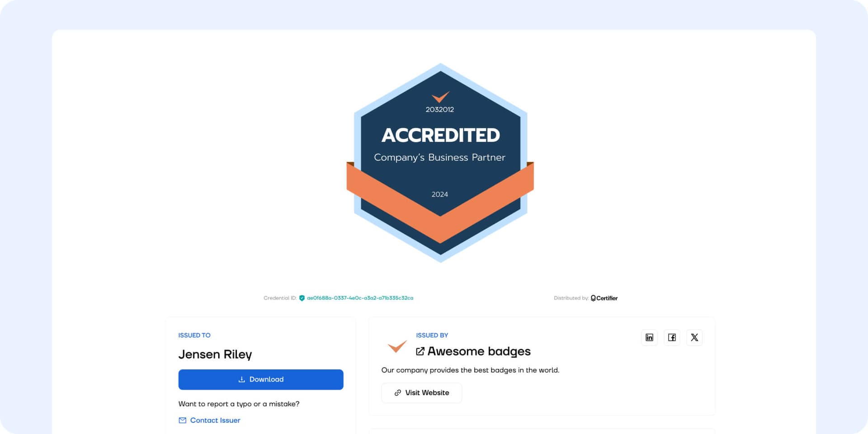868x434 pixels.
Task: Click the issuer's orange checkmark logo
Action: click(397, 346)
